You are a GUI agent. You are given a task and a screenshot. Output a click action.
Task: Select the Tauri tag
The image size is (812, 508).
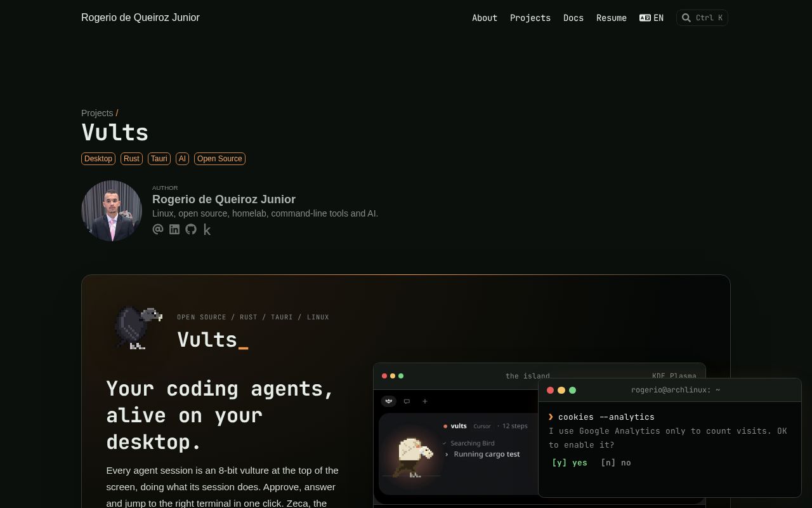[x=159, y=159]
